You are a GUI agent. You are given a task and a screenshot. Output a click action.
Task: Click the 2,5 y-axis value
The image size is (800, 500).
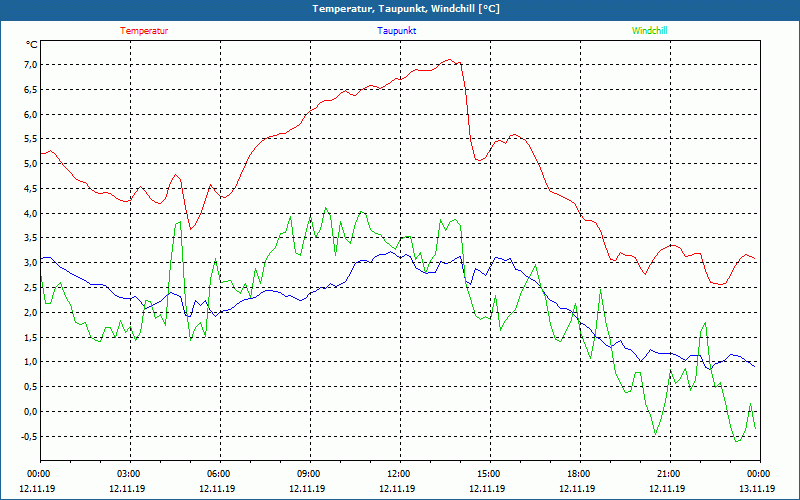(30, 288)
